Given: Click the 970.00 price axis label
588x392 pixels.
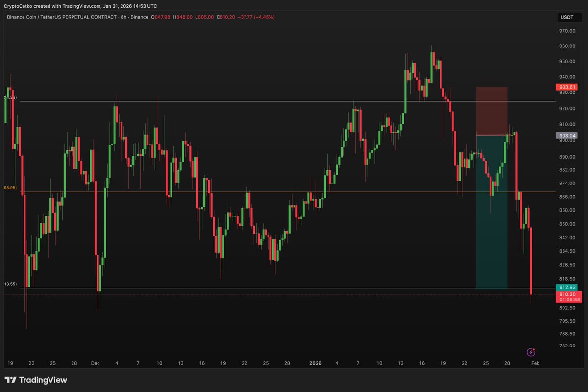Looking at the screenshot, I should click(x=567, y=31).
